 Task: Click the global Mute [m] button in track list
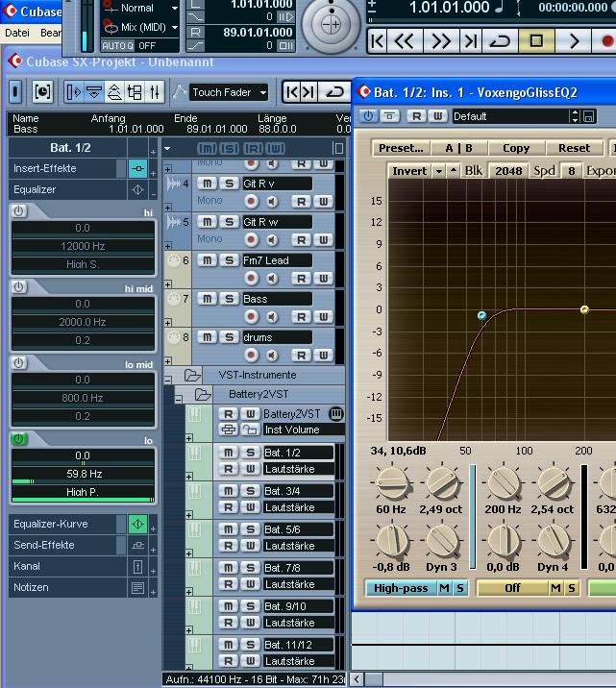click(207, 149)
